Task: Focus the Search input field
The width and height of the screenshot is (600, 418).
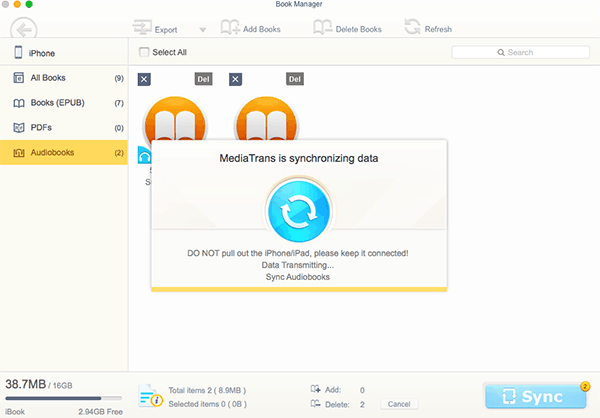Action: [520, 52]
